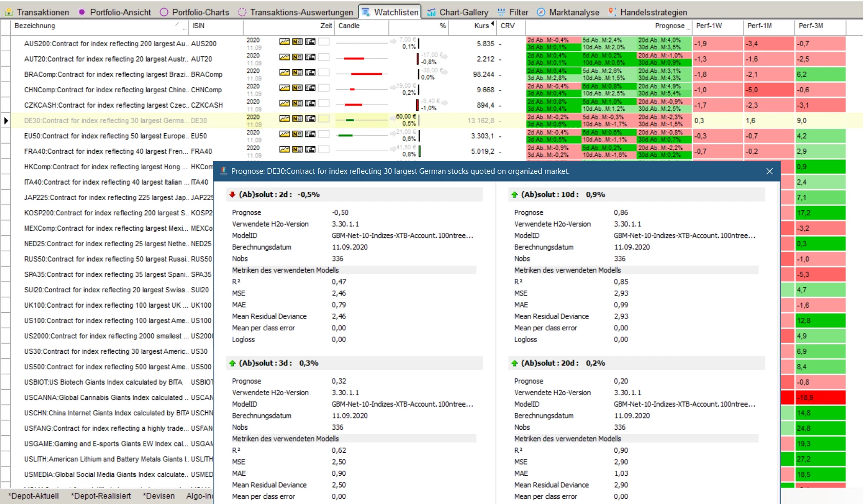Open chart icon in AUS200 row
Screen dimensions: 863x504
coord(284,42)
